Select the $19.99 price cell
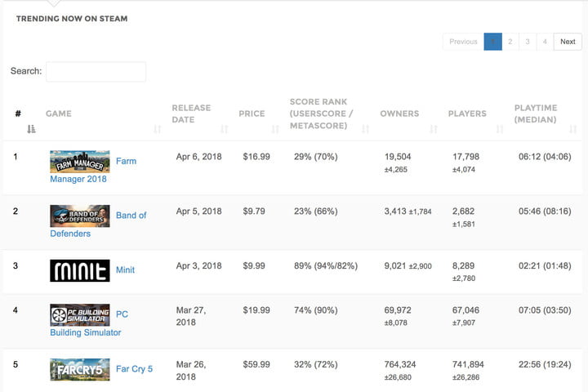This screenshot has height=392, width=588. click(256, 310)
